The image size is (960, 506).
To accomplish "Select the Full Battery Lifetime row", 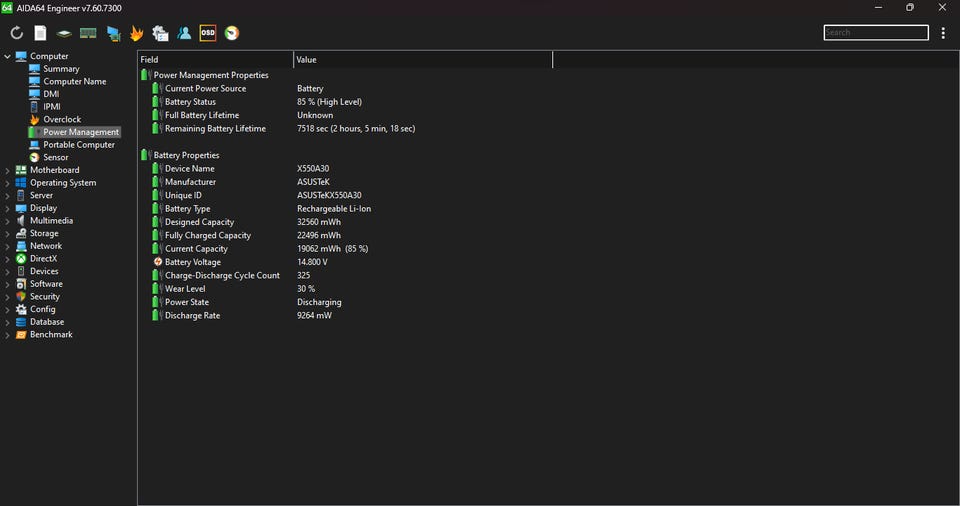I will point(242,115).
